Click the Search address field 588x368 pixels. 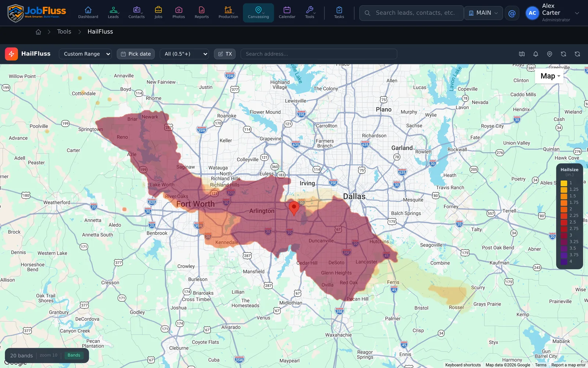point(319,54)
